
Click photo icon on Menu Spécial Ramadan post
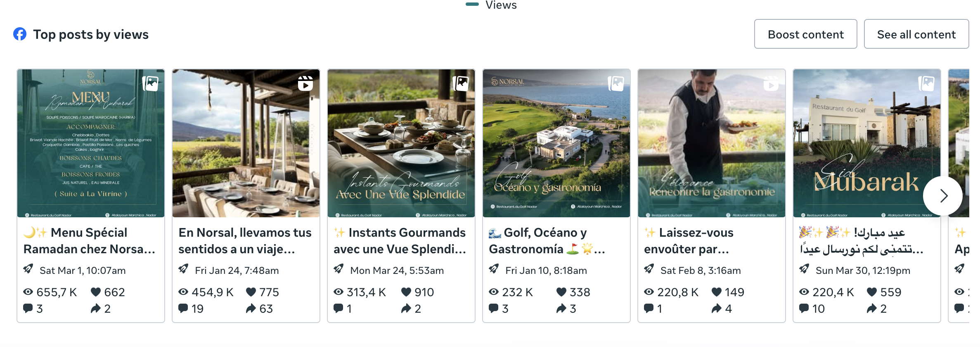pyautogui.click(x=151, y=83)
